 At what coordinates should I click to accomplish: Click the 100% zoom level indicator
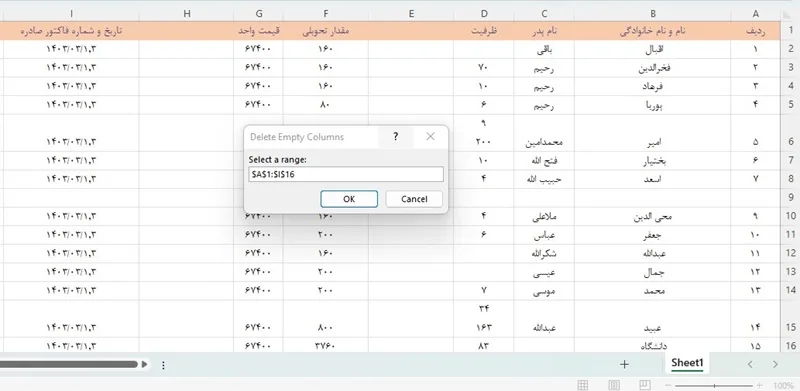(783, 385)
